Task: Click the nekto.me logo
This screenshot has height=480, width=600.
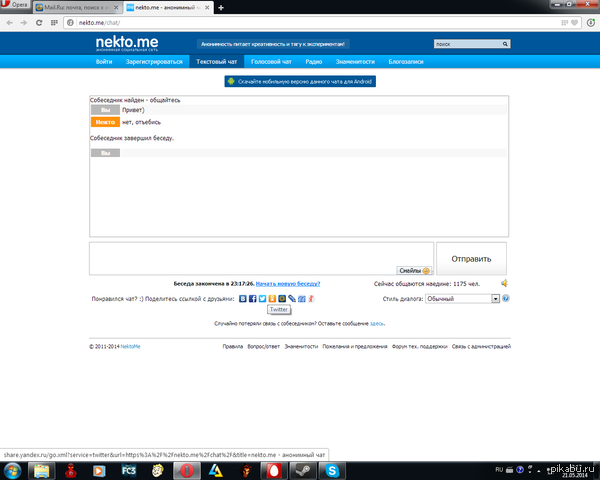Action: click(x=125, y=43)
